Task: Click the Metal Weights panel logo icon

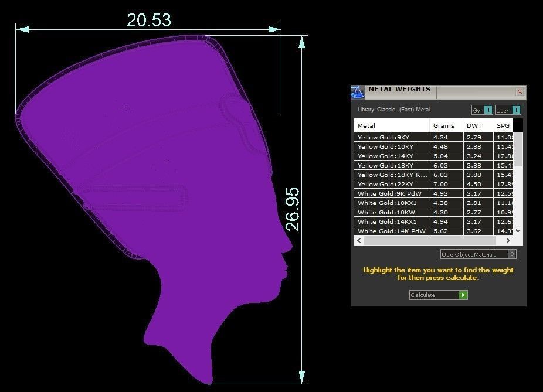Action: 358,93
